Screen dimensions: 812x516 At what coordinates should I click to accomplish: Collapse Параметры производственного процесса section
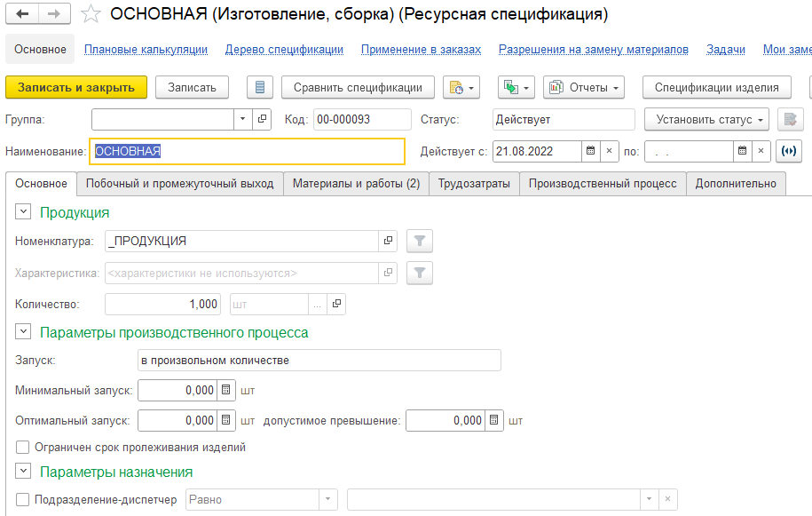click(x=23, y=331)
